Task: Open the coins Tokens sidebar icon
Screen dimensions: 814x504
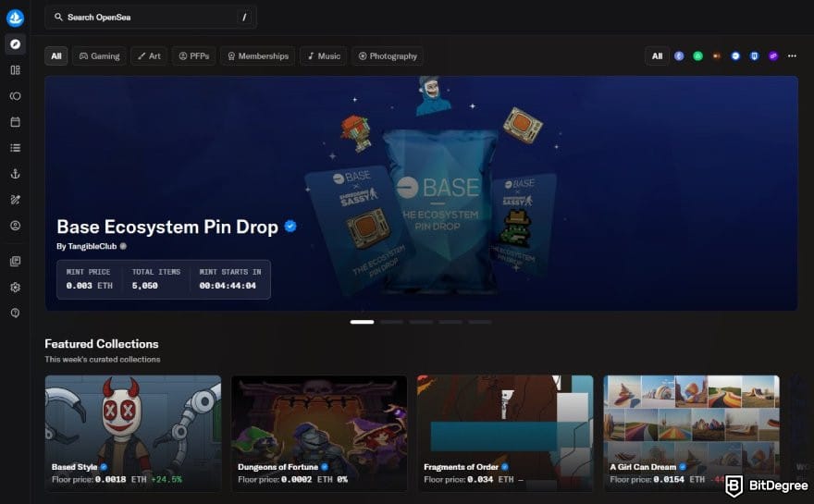Action: click(16, 96)
